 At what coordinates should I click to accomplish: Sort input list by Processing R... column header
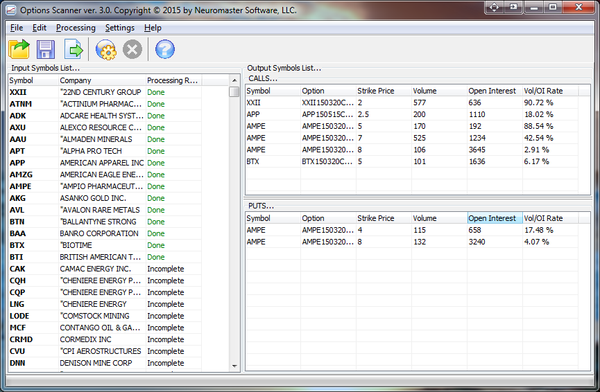[x=173, y=80]
